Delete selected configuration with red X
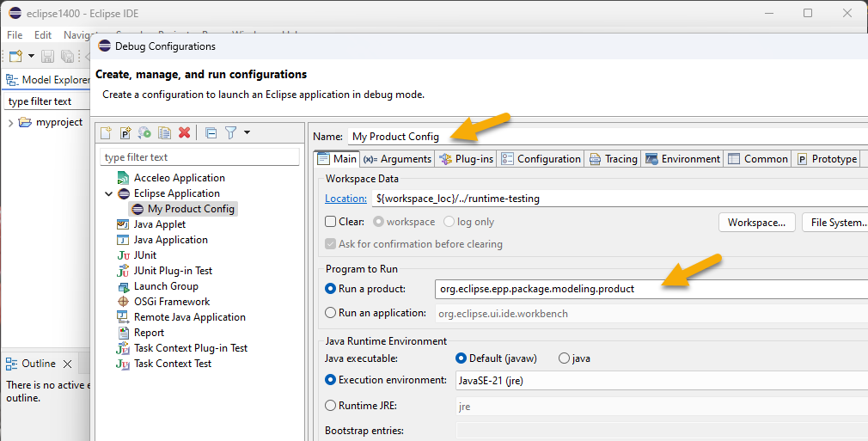The image size is (868, 441). point(184,132)
